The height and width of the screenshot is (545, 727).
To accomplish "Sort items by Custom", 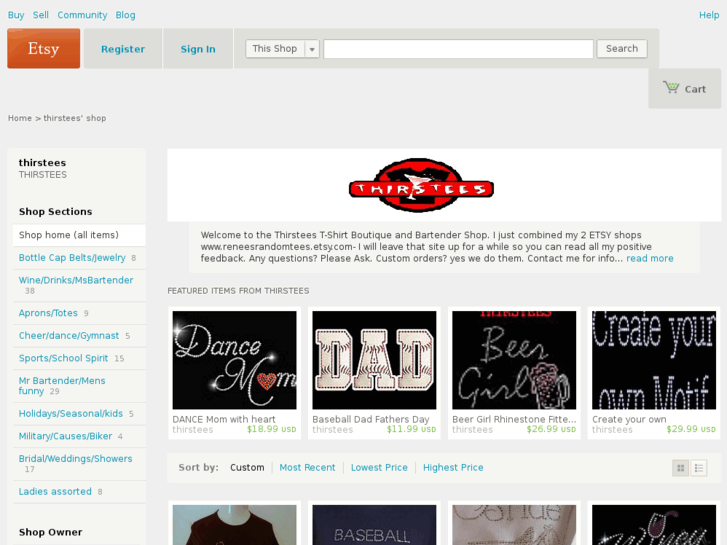I will 247,468.
